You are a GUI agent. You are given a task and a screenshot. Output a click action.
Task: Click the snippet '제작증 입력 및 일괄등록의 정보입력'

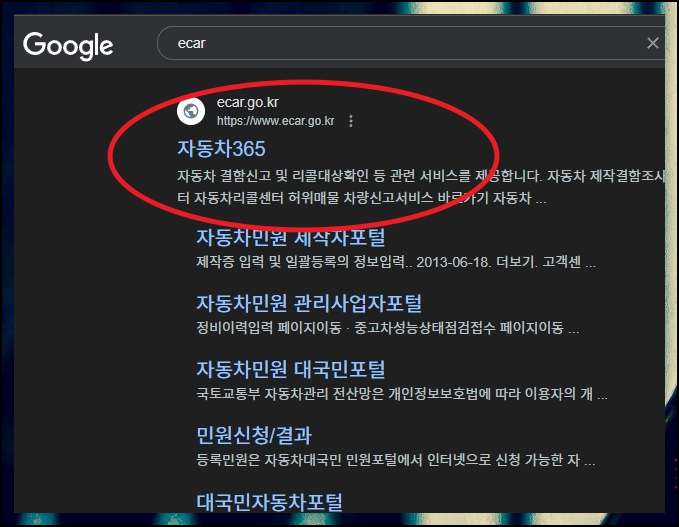[396, 262]
